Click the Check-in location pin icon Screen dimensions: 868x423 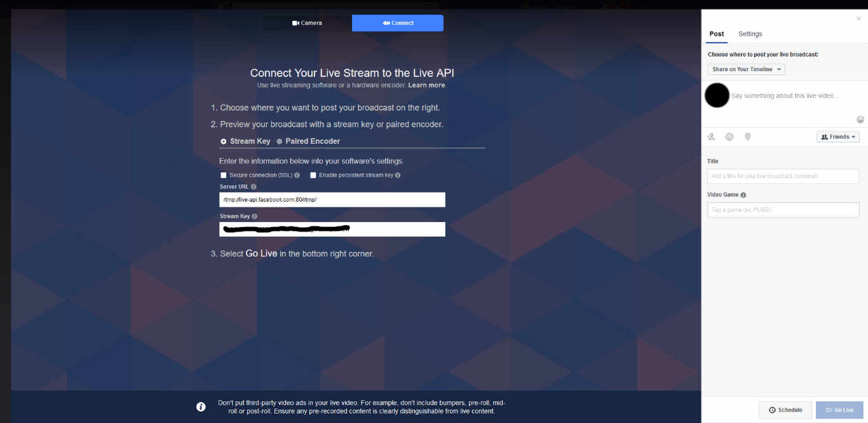pyautogui.click(x=747, y=136)
